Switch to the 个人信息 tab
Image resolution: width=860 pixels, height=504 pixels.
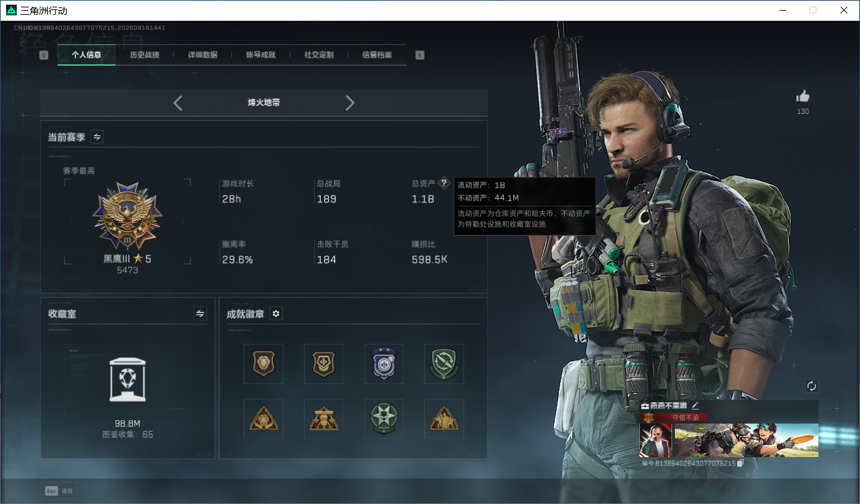tap(87, 55)
